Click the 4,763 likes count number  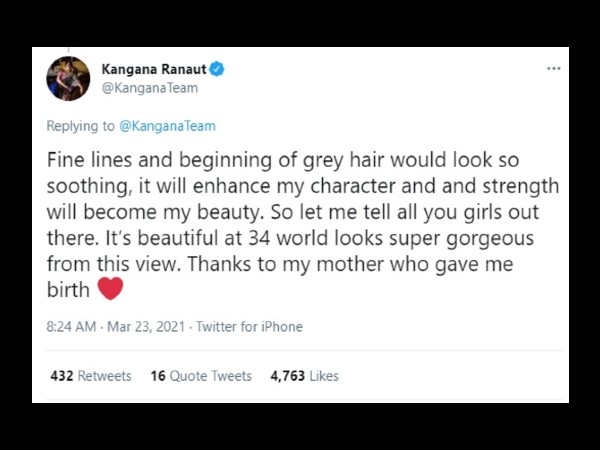pyautogui.click(x=287, y=376)
